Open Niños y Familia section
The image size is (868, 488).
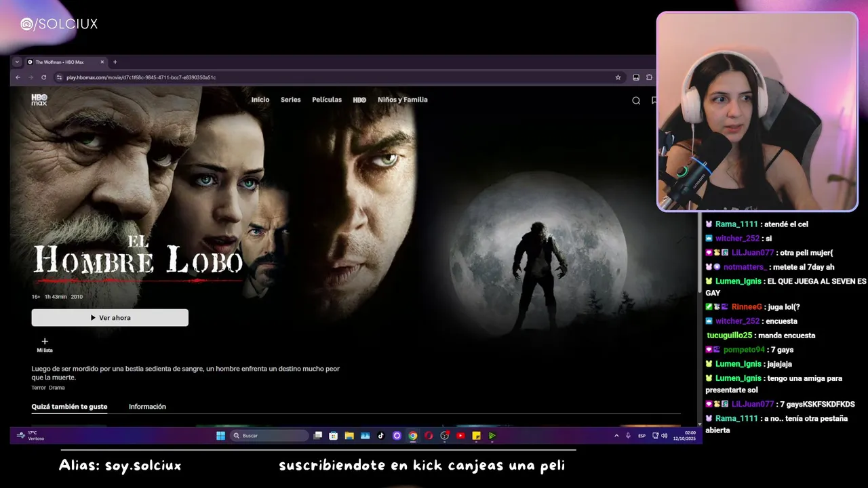pos(403,100)
